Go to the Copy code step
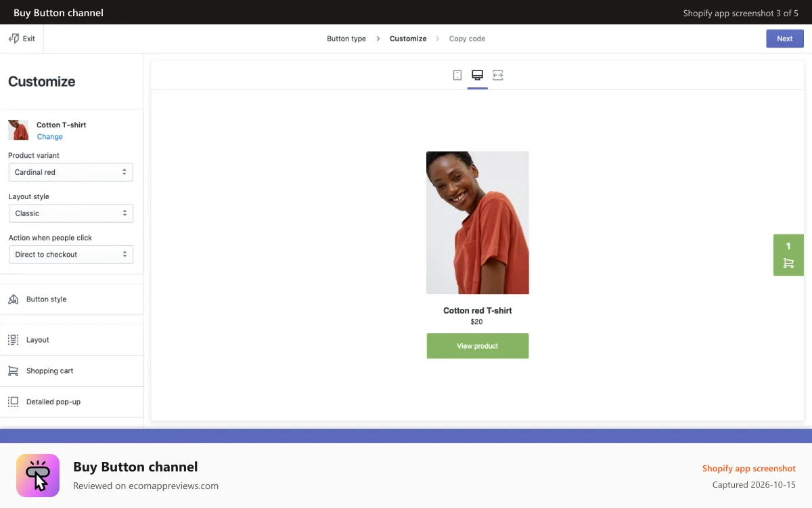 point(467,39)
